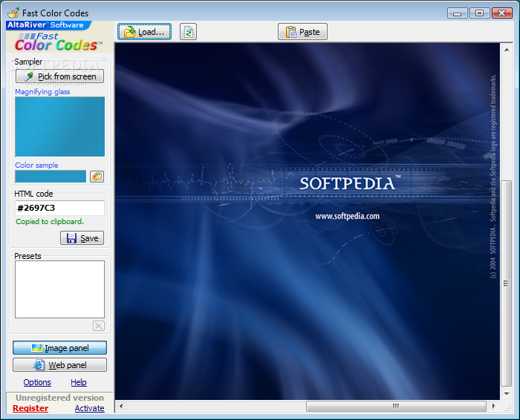
Task: Click the horizontal scrollbar right arrow
Action: (x=493, y=406)
